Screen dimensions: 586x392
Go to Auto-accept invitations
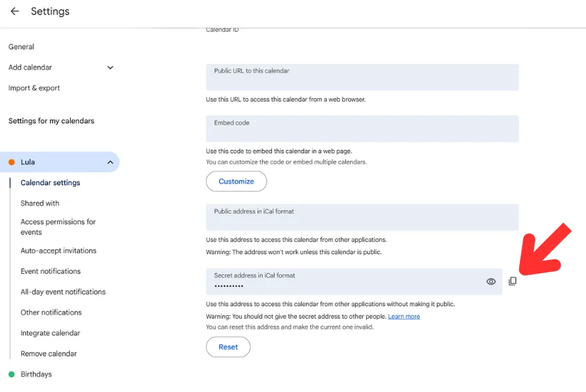click(58, 251)
